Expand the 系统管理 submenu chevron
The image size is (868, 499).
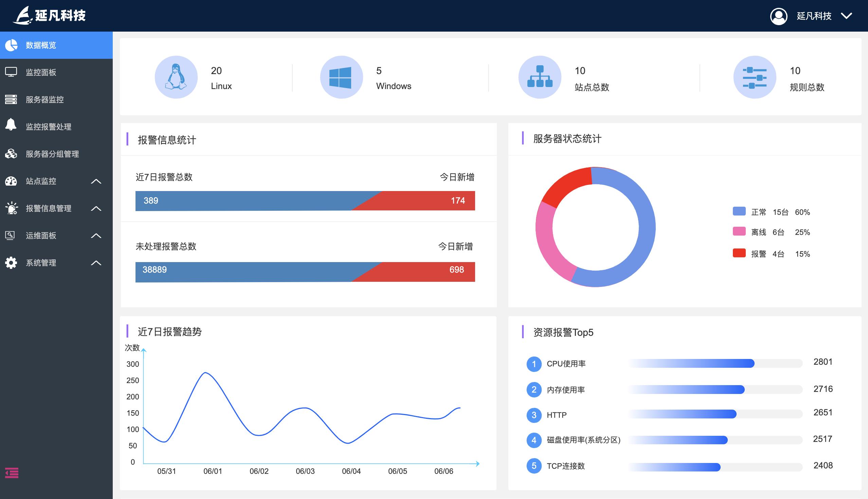pyautogui.click(x=96, y=263)
